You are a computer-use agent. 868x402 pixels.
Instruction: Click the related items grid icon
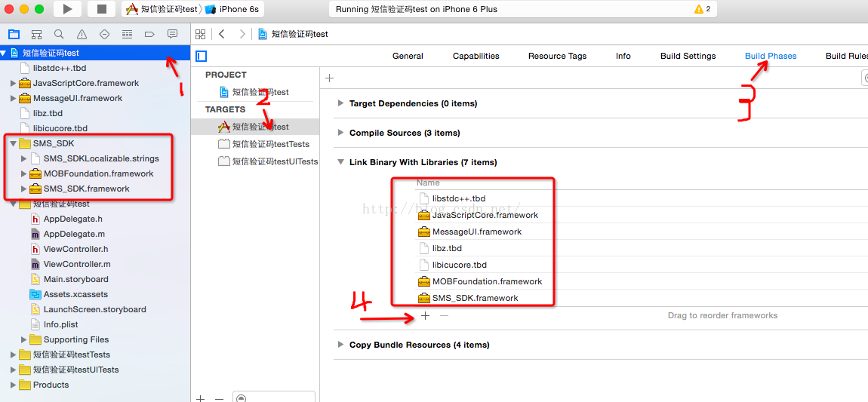click(x=200, y=34)
